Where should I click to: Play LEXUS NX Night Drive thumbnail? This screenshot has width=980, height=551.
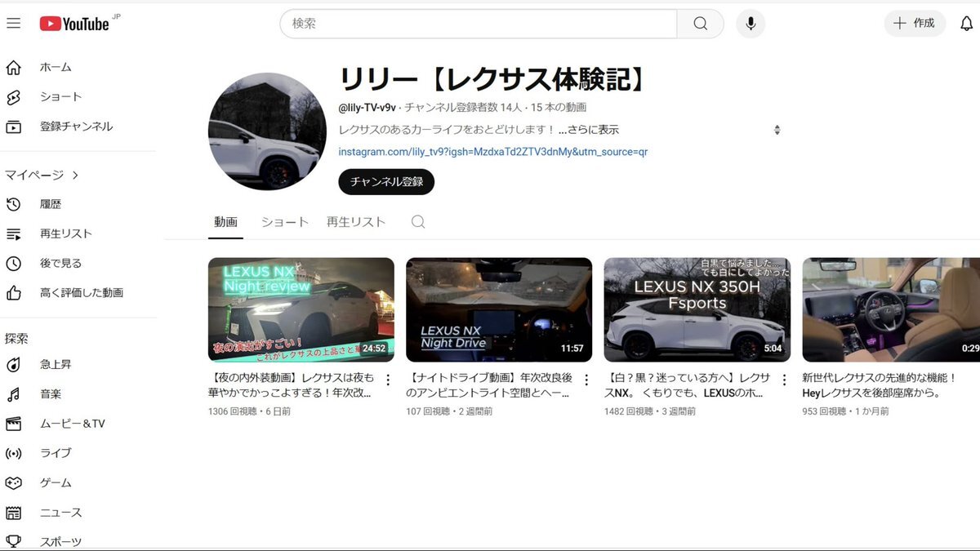[x=499, y=310]
